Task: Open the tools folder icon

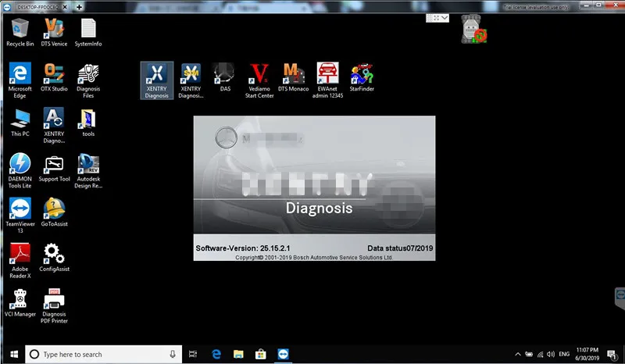Action: tap(88, 123)
